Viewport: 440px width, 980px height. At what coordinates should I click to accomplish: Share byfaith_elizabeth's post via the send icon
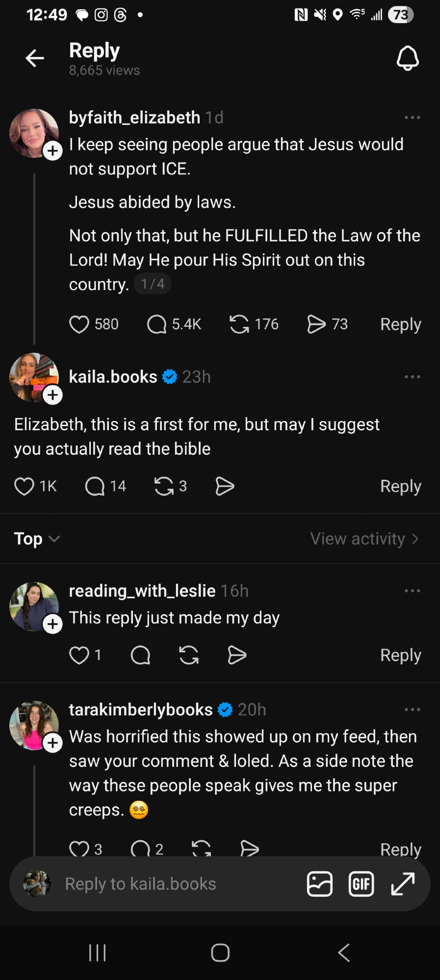(x=316, y=324)
